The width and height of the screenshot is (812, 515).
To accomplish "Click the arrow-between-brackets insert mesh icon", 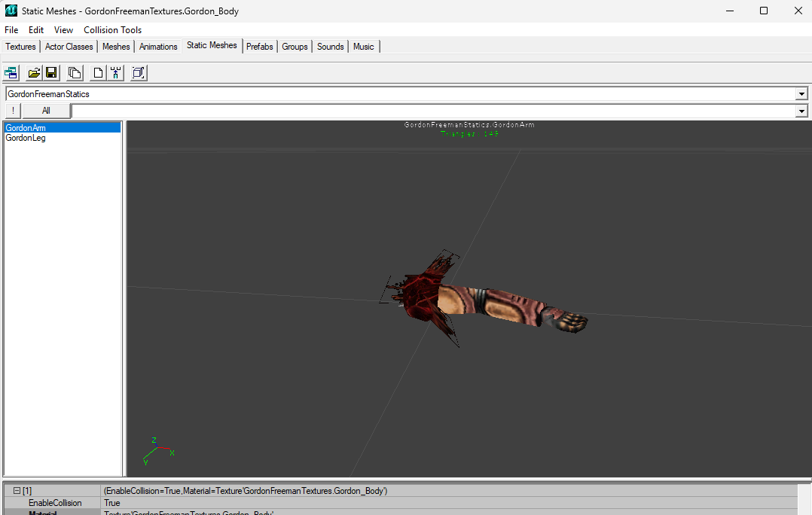I will [115, 72].
